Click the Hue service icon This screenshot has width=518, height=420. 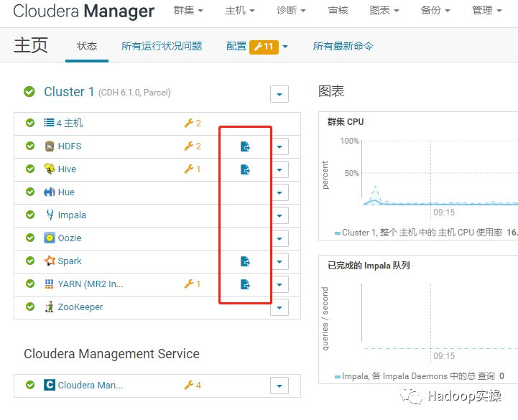pos(50,192)
